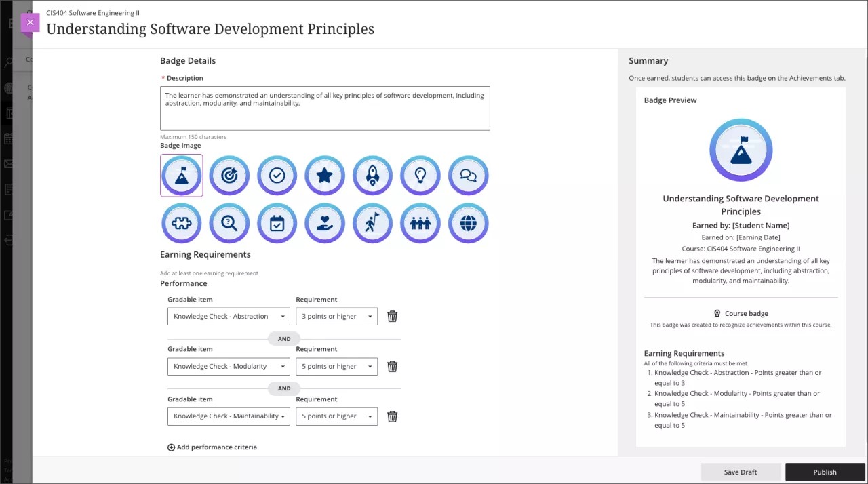Delete the Knowledge Check - Abstraction criterion

tap(392, 316)
